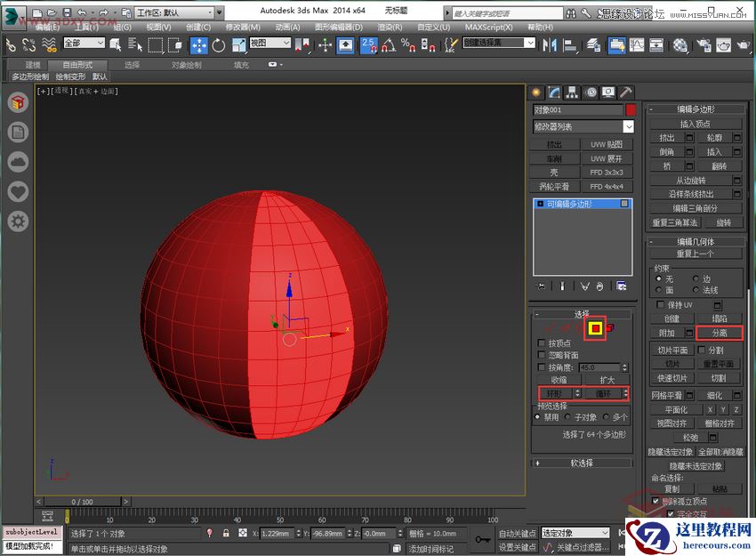Open the 修改器列表 dropdown
This screenshot has width=756, height=556.
(x=583, y=126)
